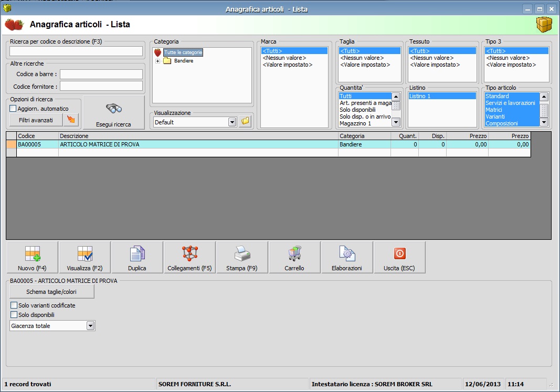Select Listino 1 in the Listino list
The width and height of the screenshot is (560, 392).
(442, 96)
